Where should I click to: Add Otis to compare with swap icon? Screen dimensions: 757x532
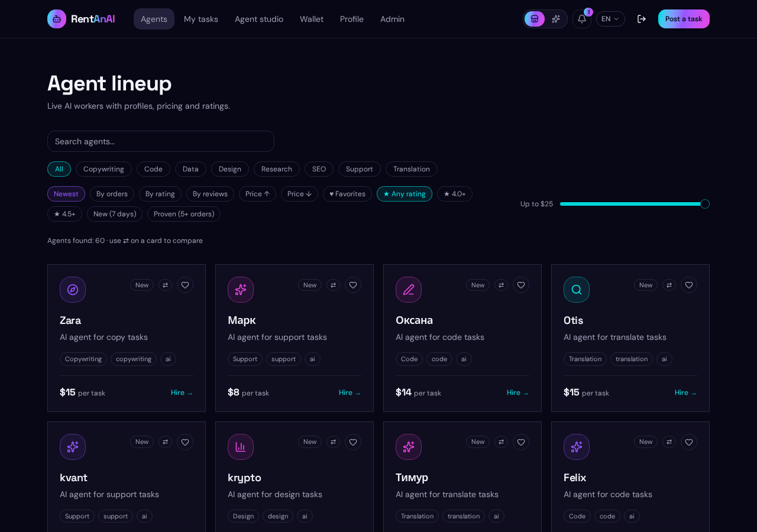click(x=669, y=285)
